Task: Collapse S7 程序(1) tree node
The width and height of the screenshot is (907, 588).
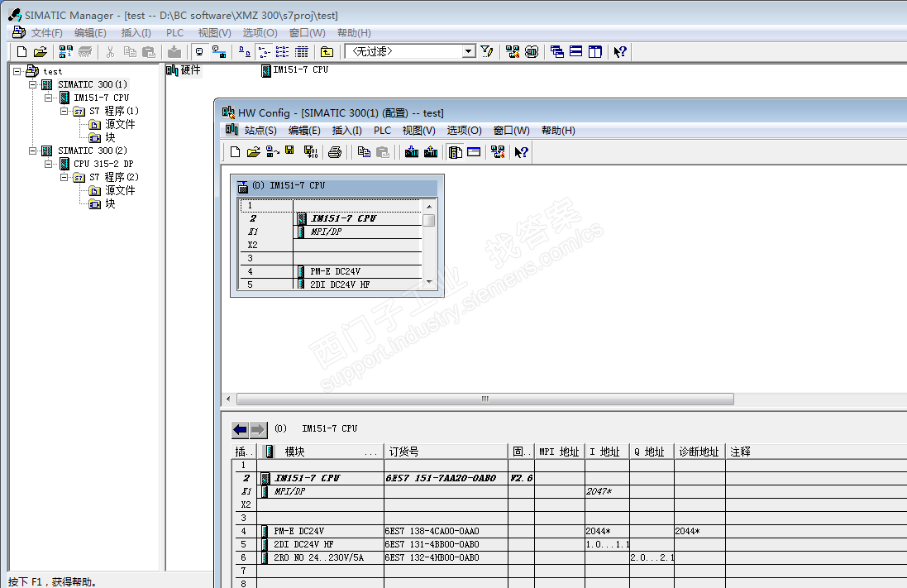Action: click(64, 111)
